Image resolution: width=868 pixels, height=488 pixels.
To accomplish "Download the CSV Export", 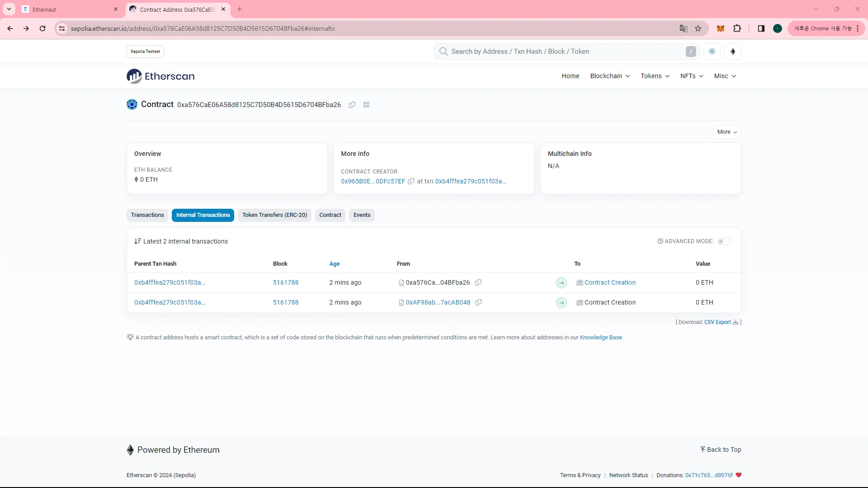I will [x=721, y=322].
